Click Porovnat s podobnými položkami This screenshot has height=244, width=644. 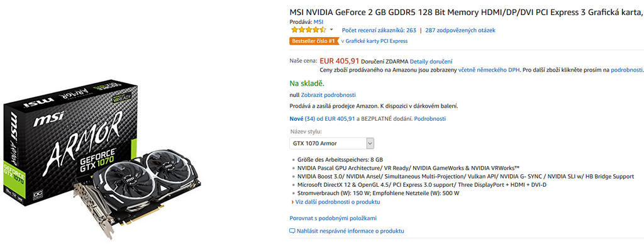tap(333, 218)
